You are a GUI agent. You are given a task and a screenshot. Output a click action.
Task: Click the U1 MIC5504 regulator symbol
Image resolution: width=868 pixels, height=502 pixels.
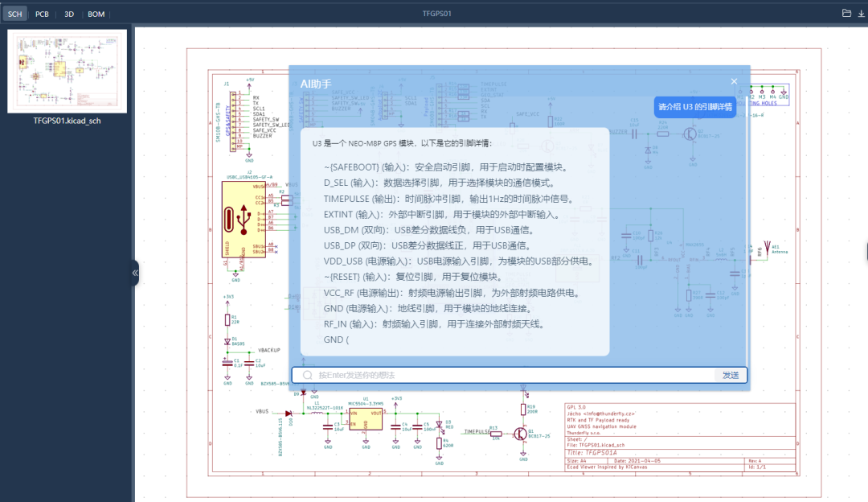coord(366,419)
